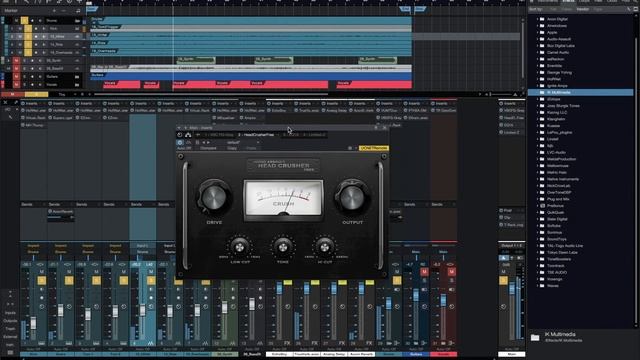Open the plugin preset dropdown showing default

click(x=243, y=142)
